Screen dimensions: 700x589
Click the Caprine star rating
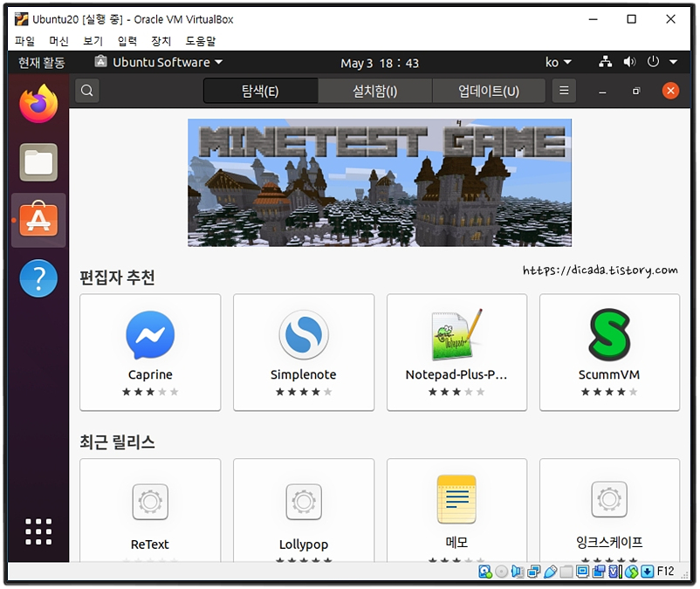point(150,392)
